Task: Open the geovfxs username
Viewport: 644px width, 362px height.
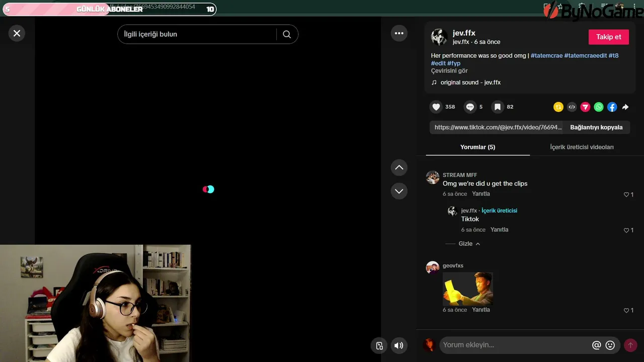Action: [x=453, y=265]
